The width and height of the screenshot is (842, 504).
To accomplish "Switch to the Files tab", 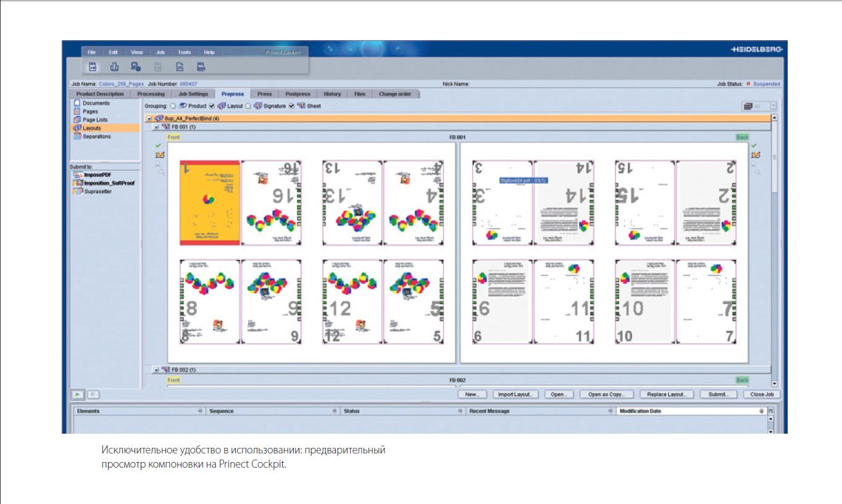I will point(359,94).
